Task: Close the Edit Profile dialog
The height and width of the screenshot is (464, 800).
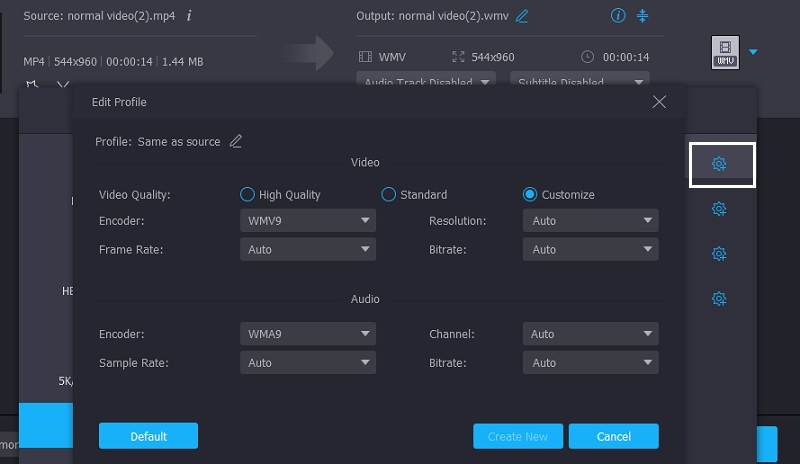Action: tap(659, 102)
